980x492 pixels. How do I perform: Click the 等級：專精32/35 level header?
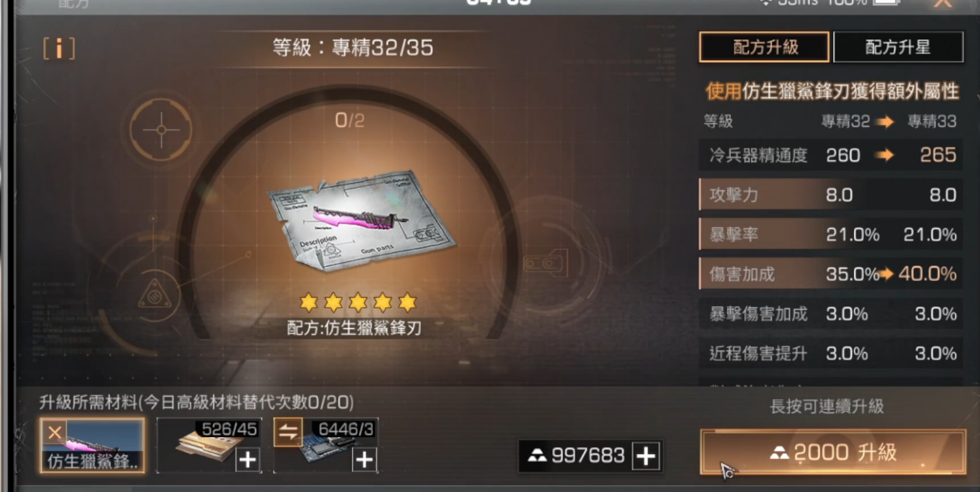tap(353, 48)
